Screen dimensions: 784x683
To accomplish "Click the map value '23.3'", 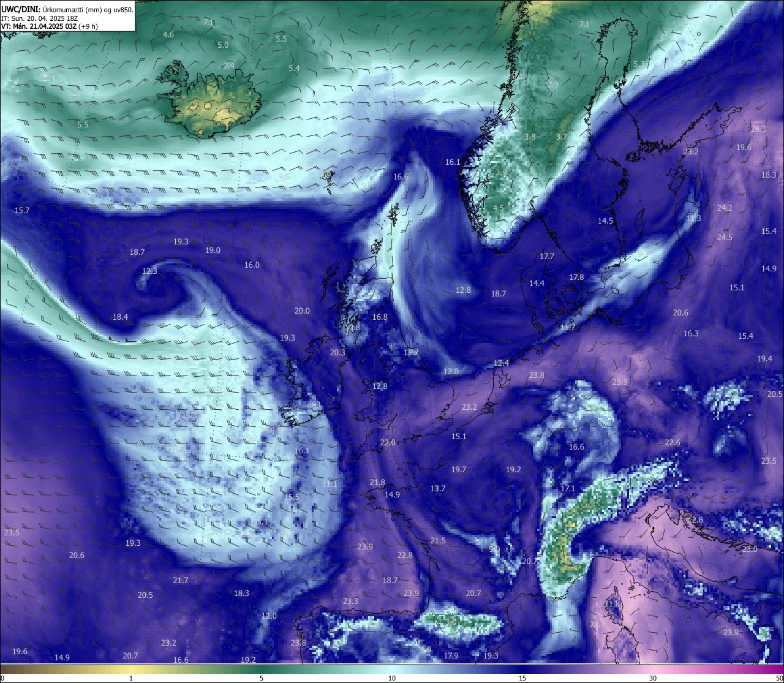I will pos(350,602).
